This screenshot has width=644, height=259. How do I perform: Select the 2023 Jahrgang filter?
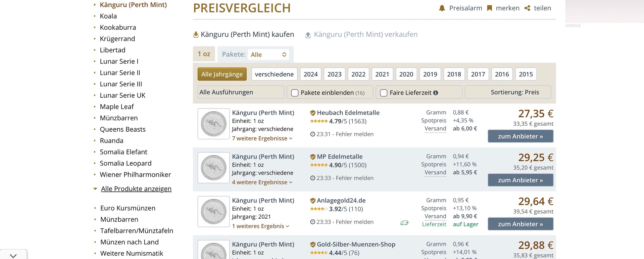click(x=334, y=74)
